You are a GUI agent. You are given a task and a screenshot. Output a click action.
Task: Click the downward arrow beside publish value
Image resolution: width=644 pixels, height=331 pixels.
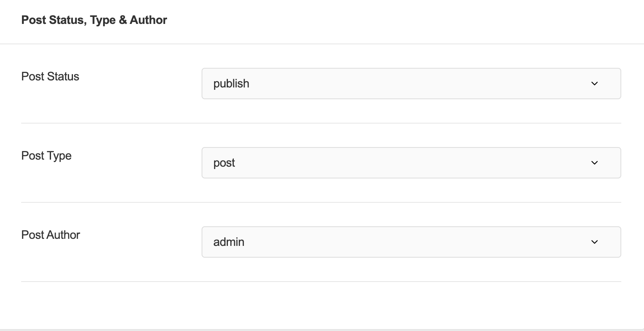595,84
